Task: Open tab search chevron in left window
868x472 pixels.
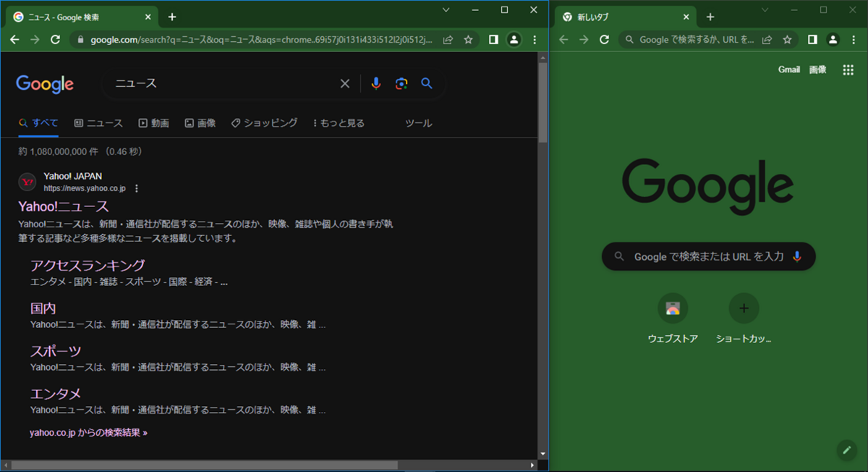Action: pyautogui.click(x=446, y=9)
